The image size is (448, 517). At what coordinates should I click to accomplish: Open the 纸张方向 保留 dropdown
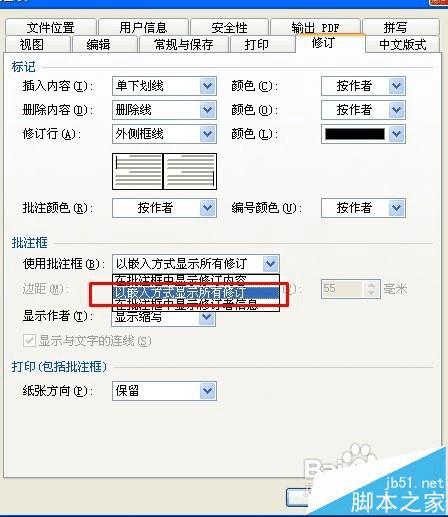[164, 391]
